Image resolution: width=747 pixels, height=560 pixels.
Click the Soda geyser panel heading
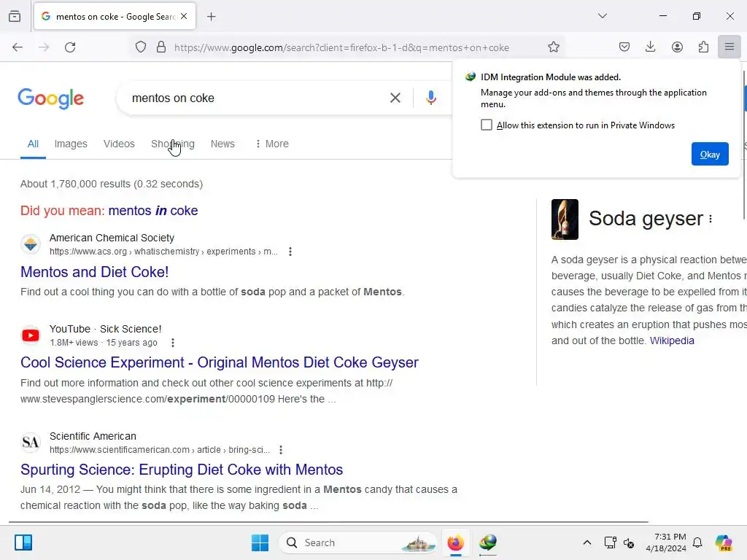[x=646, y=219]
